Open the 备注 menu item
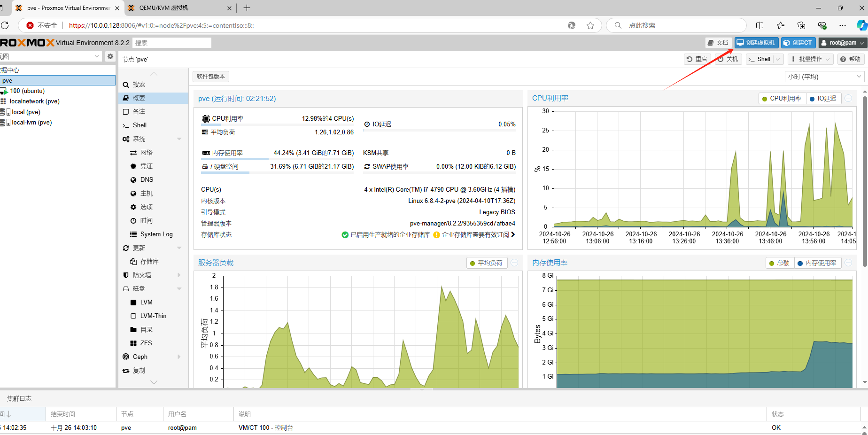The image size is (868, 435). point(154,112)
